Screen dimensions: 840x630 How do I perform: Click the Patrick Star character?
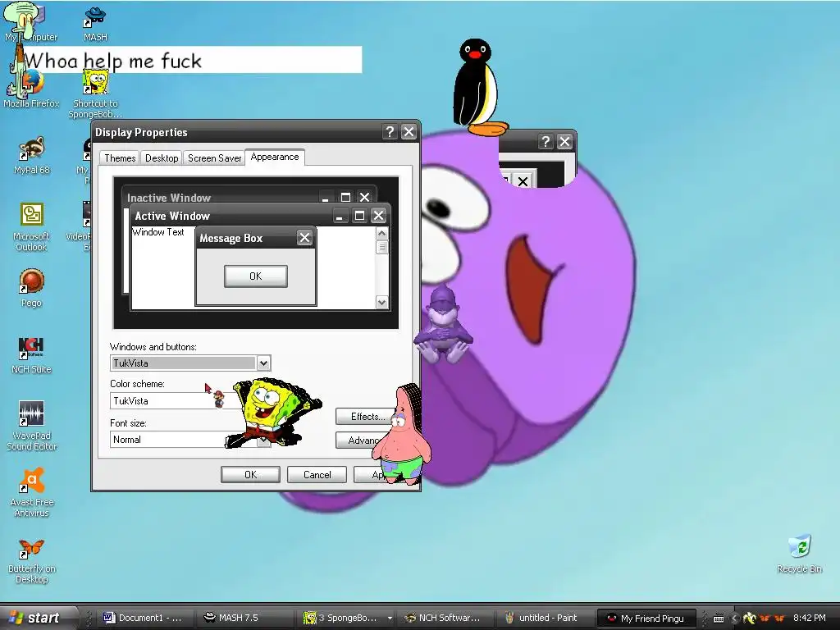(x=402, y=434)
